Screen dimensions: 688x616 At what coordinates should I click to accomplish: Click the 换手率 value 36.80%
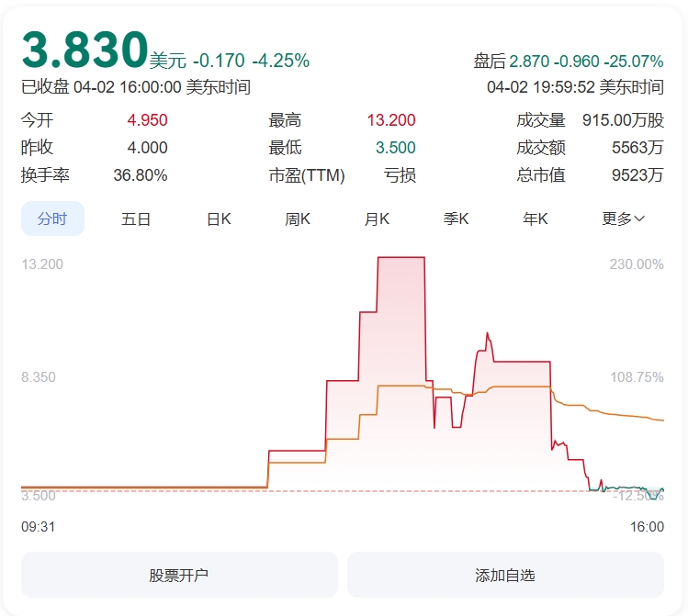point(140,175)
